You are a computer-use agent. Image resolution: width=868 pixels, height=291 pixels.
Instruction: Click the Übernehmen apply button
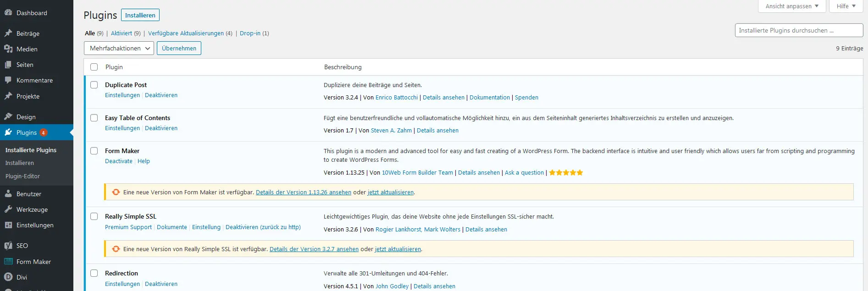coord(179,48)
